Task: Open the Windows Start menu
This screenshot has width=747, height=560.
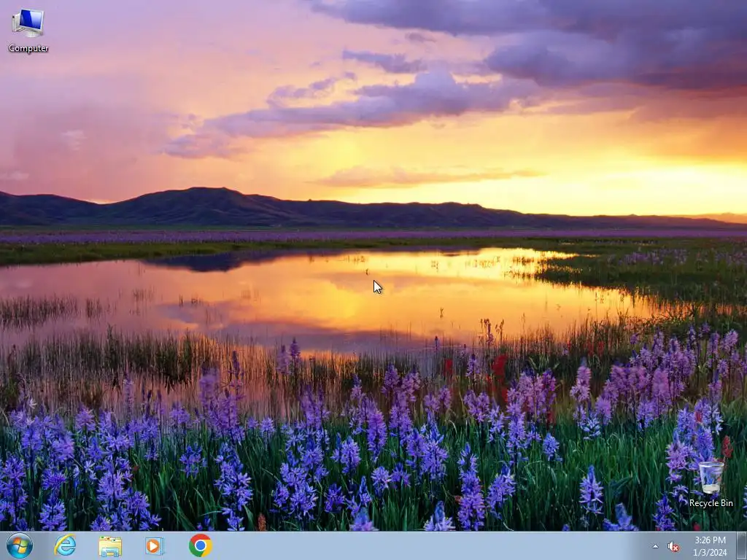Action: coord(20,545)
